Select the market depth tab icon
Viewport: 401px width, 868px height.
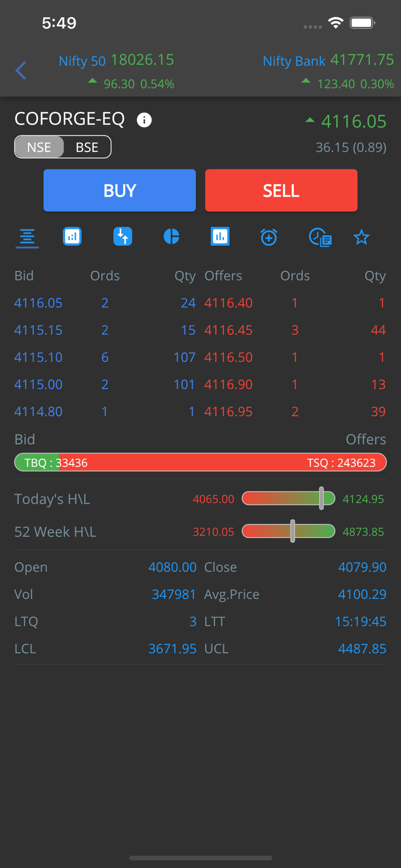(x=27, y=237)
